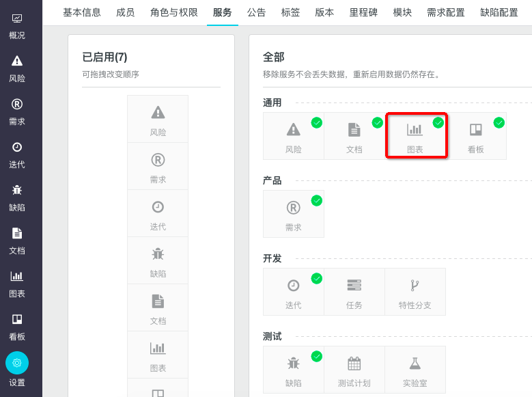
Task: Click 风险 service card under 通用
Action: [x=294, y=136]
